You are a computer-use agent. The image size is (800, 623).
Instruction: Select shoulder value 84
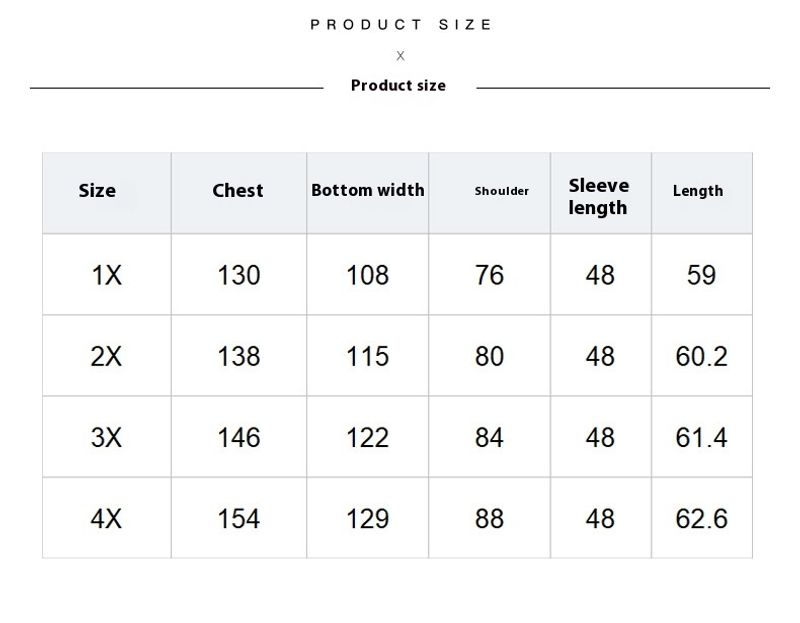click(x=489, y=438)
